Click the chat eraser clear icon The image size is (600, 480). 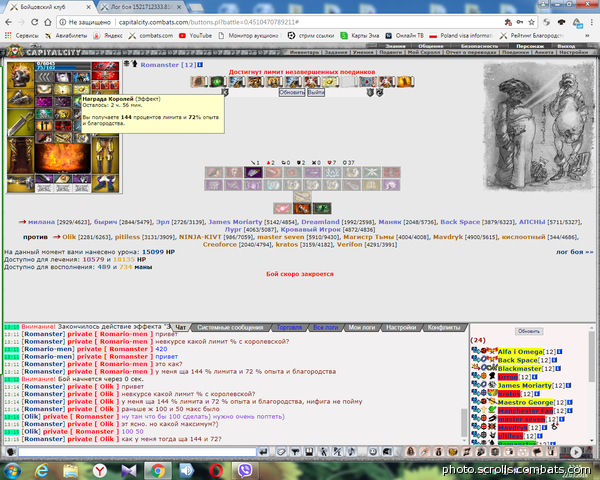coord(281,452)
